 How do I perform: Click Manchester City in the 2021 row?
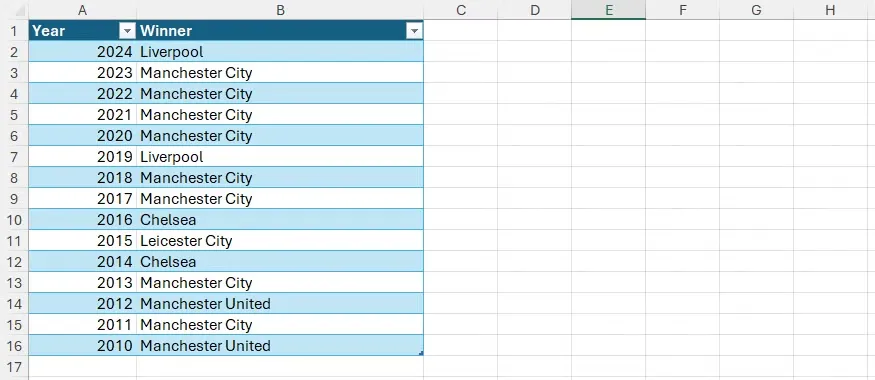[280, 115]
